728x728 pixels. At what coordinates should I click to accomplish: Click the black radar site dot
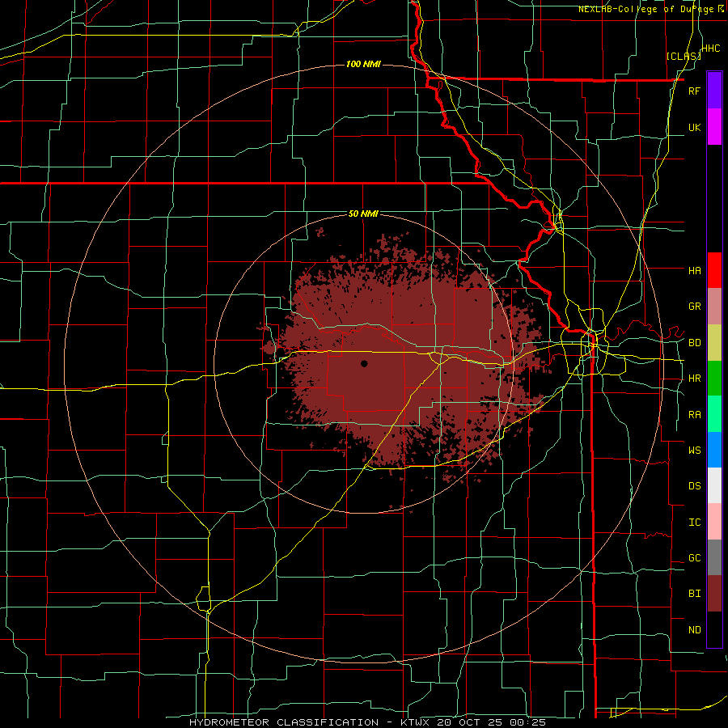(364, 363)
